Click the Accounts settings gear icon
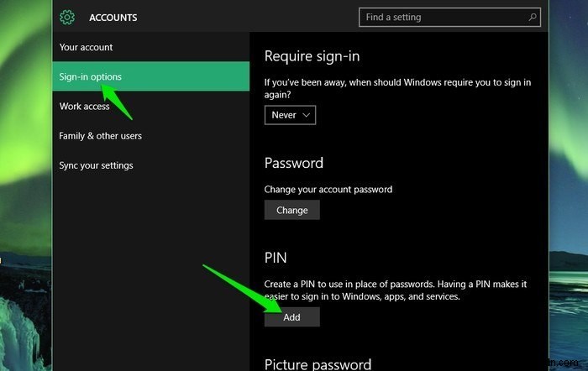Screen dimensions: 588x371 (x=67, y=18)
